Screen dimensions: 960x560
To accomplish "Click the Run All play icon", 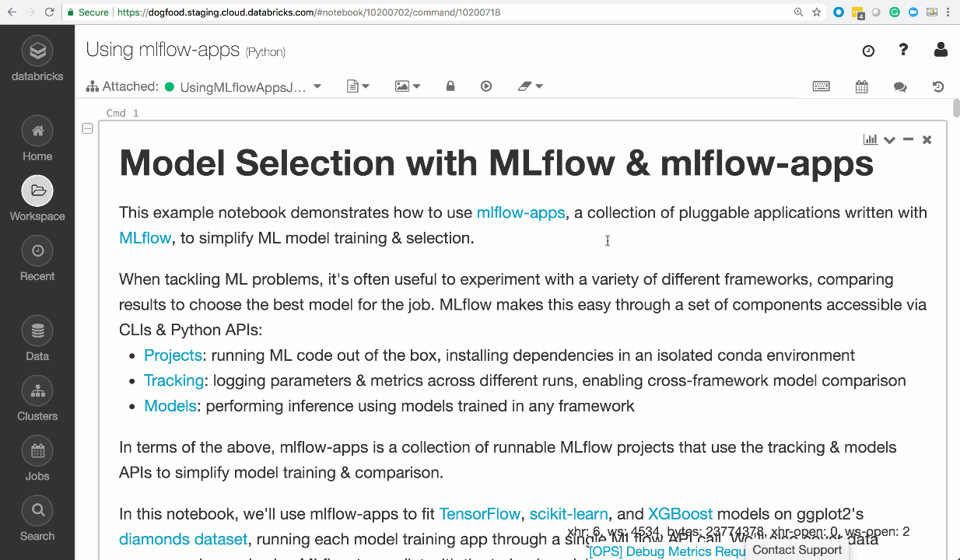I will point(486,86).
